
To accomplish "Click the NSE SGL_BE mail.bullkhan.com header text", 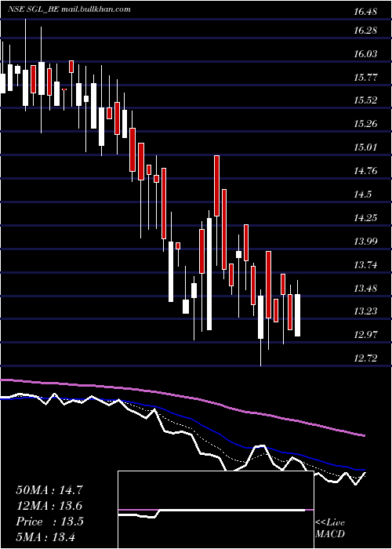I will coord(69,9).
